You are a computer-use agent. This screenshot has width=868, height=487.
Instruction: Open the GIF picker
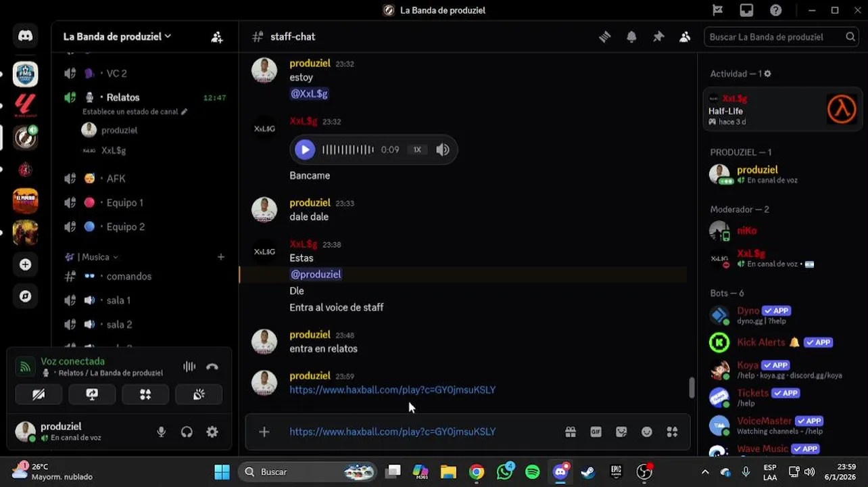point(596,432)
